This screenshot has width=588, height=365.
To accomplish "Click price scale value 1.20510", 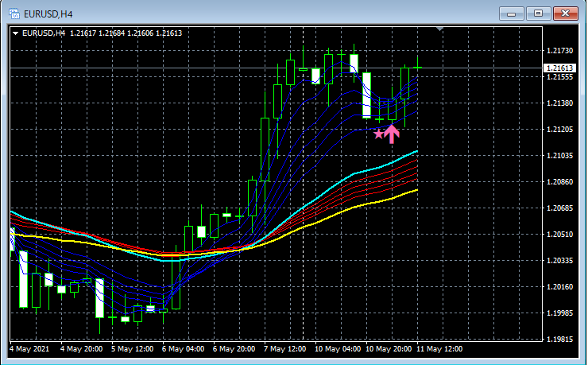I will pos(560,235).
